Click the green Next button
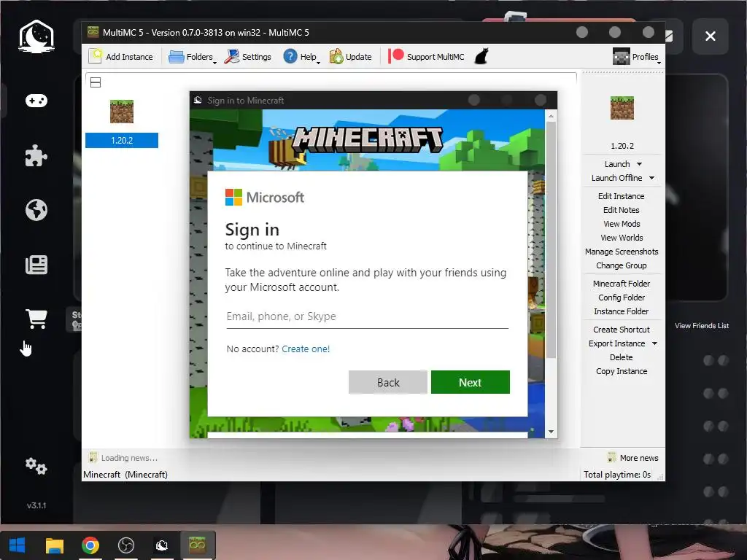 point(471,382)
